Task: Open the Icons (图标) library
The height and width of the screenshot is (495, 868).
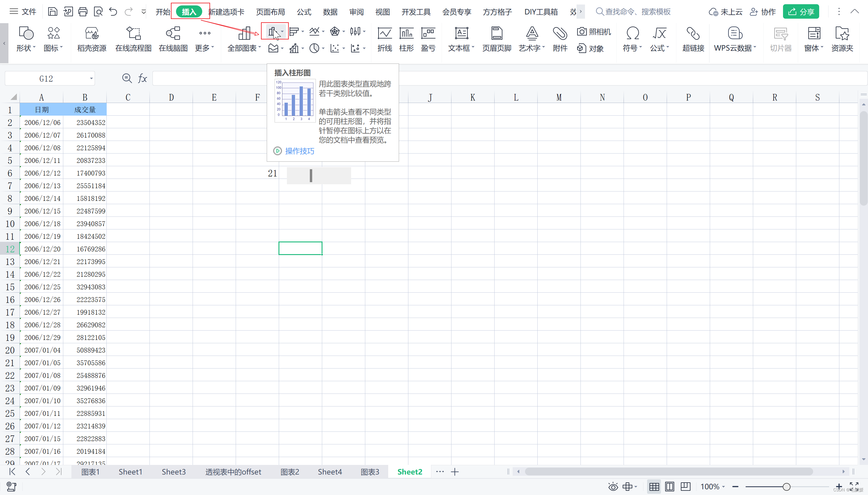Action: 53,39
